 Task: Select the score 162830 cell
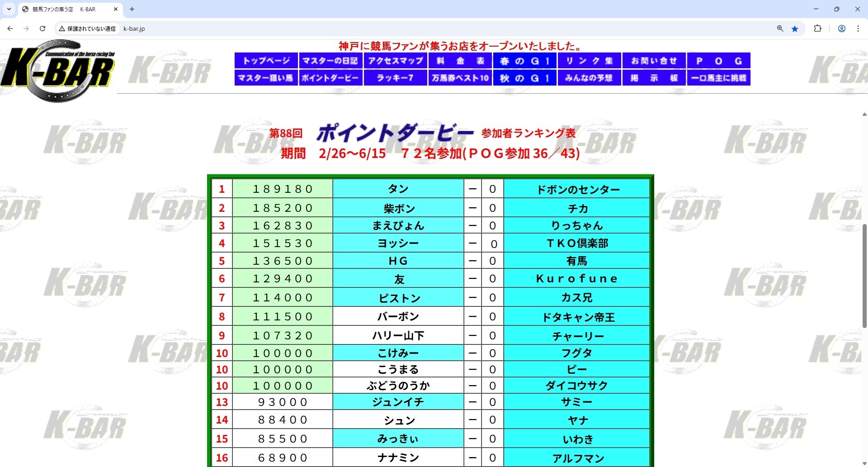[283, 225]
